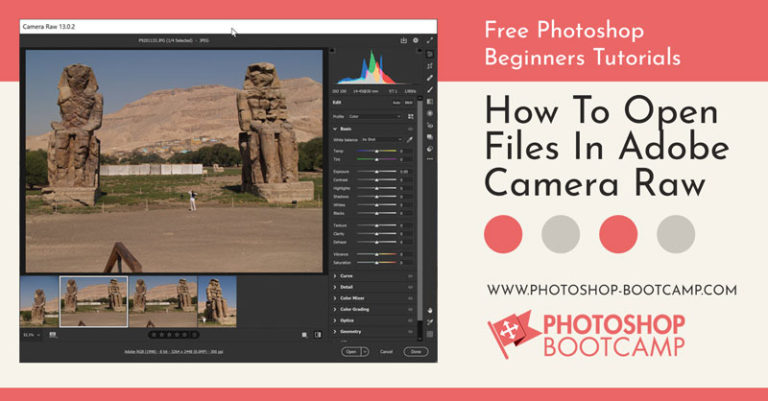Click the filmstrip options icon
This screenshot has width=768, height=401.
[52, 335]
